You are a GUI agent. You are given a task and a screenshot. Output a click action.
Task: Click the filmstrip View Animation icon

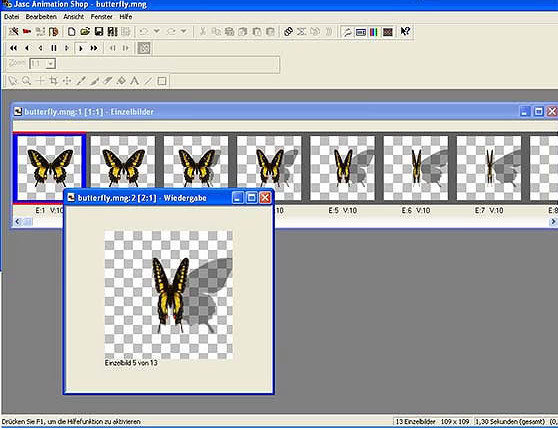click(288, 32)
